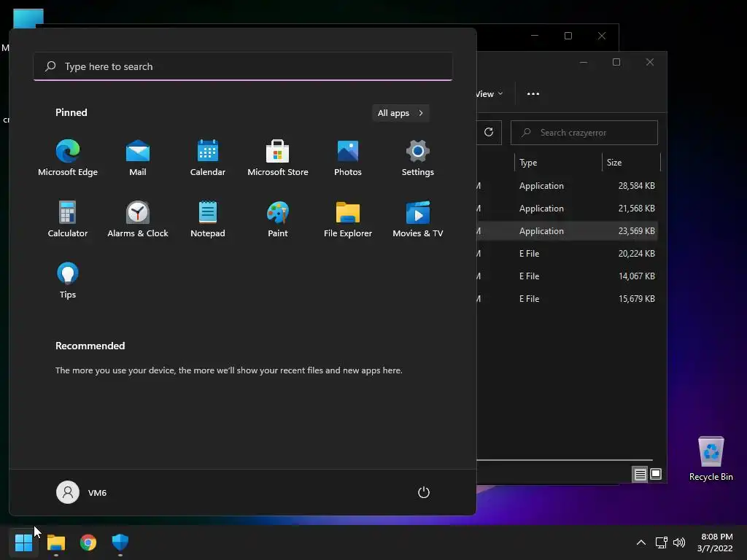
Task: Open the See more (...) menu in File Explorer
Action: pos(533,94)
